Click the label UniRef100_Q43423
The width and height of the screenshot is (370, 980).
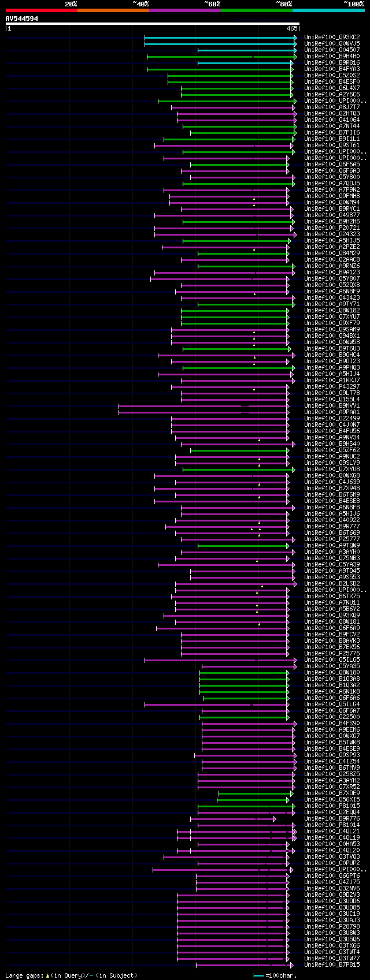(332, 298)
